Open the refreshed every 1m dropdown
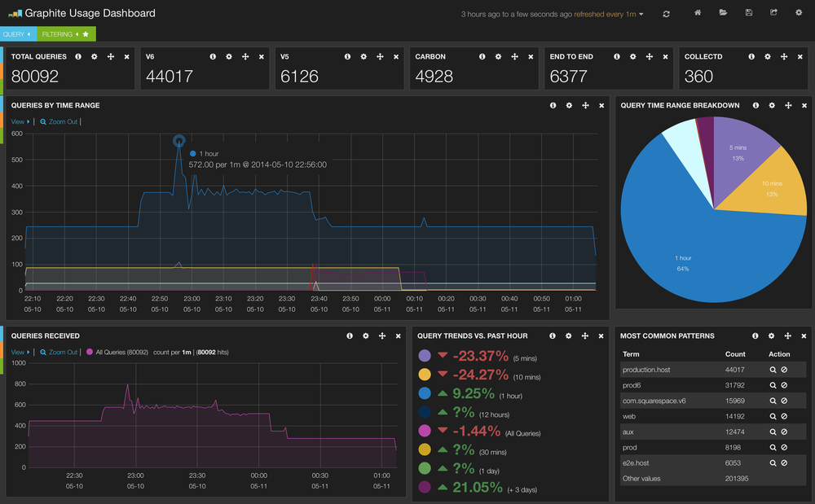 609,14
